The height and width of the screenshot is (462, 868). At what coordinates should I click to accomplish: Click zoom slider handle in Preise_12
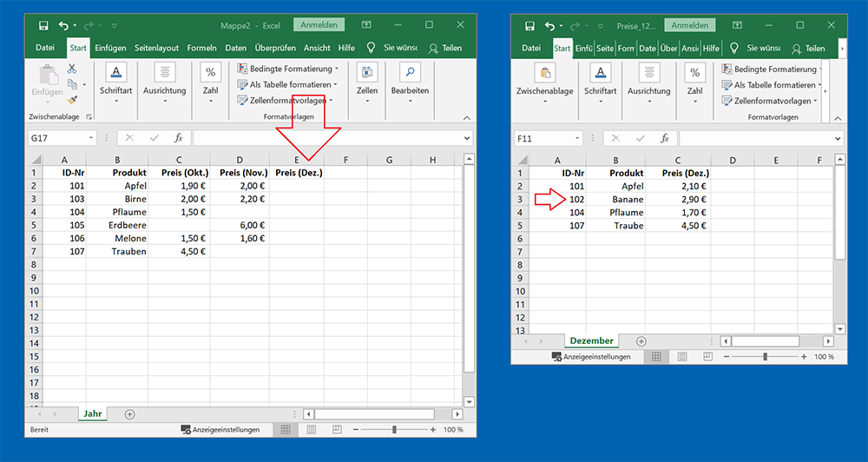click(765, 357)
